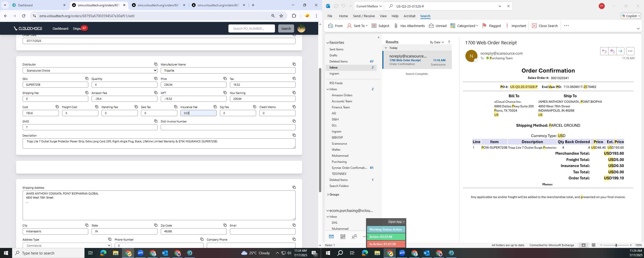Copy the Shipping Address text
Screen dimensions: 644x258
pos(294,187)
